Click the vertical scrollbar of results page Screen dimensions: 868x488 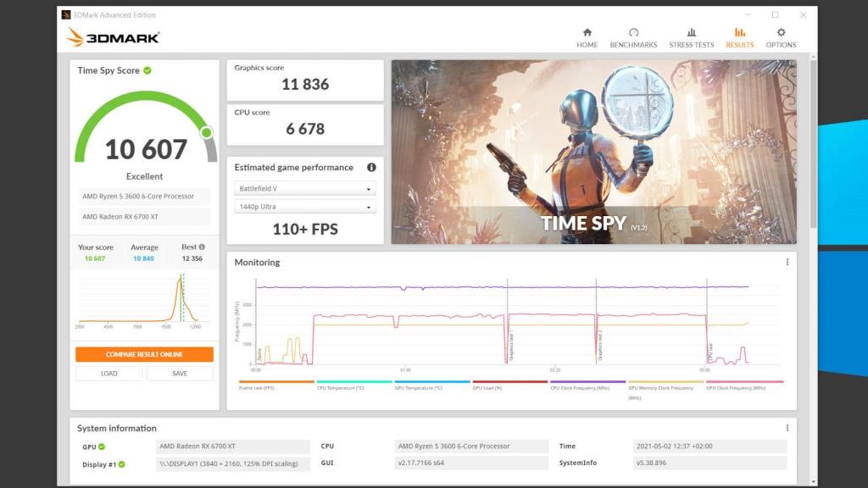pyautogui.click(x=813, y=144)
